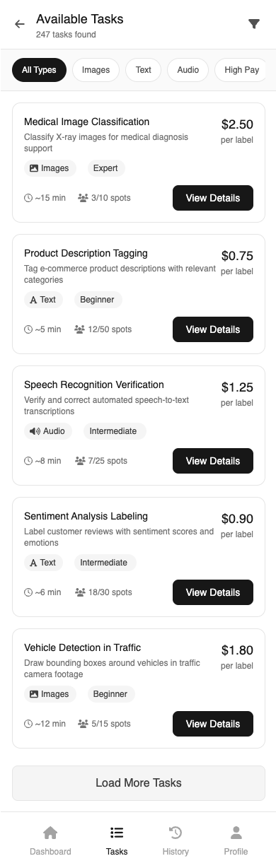Enable the Audio filter chip
This screenshot has height=868, width=276.
click(188, 70)
